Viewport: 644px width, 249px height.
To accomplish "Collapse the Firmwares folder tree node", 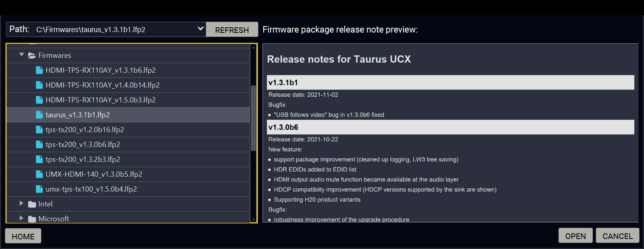I will click(22, 55).
